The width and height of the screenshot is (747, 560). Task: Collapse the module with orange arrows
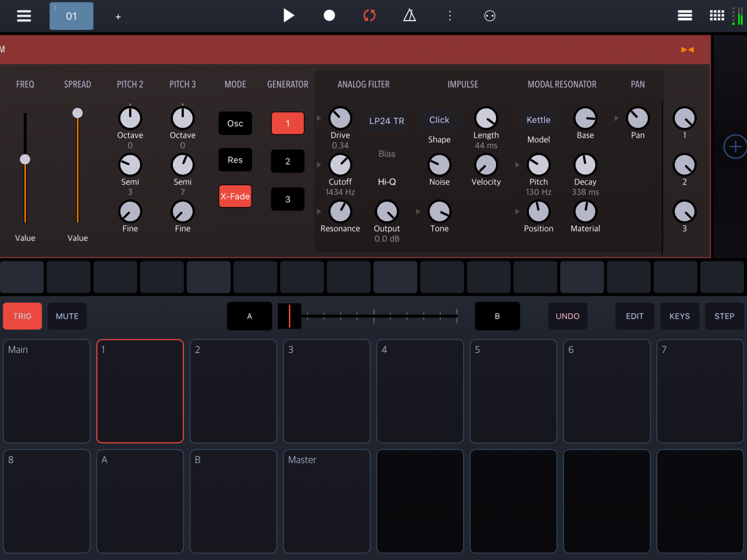pyautogui.click(x=687, y=50)
